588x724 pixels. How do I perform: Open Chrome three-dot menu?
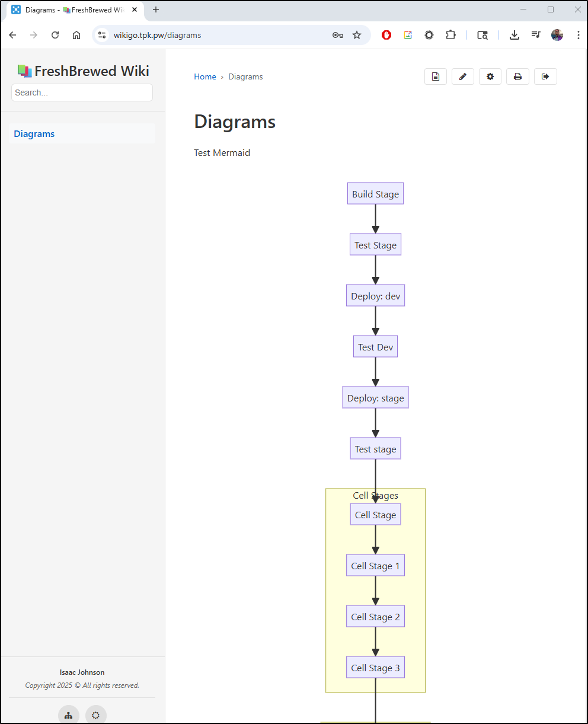[x=579, y=35]
